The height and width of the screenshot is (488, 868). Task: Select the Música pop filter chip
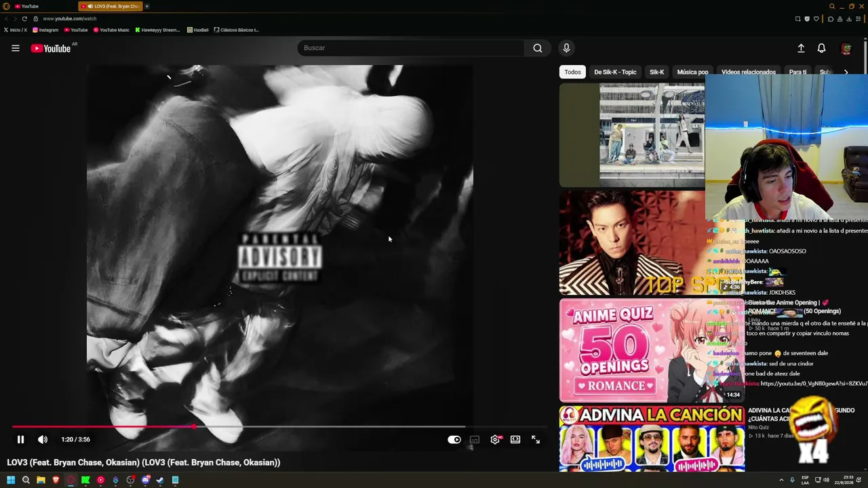click(692, 72)
